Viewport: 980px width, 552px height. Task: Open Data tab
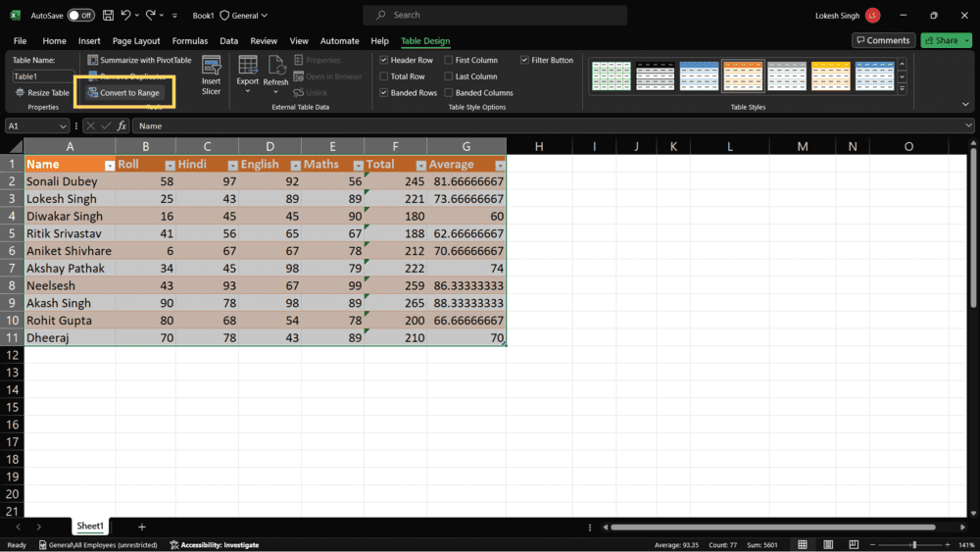pos(228,40)
